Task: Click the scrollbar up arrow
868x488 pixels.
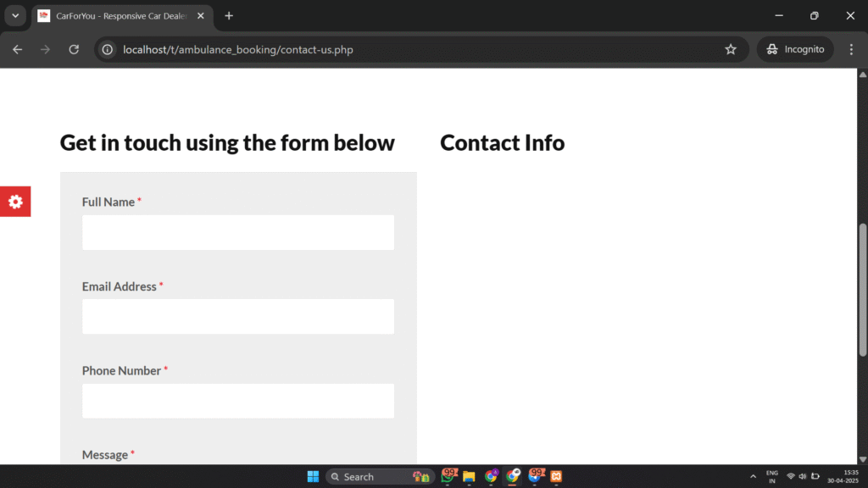Action: [862, 75]
